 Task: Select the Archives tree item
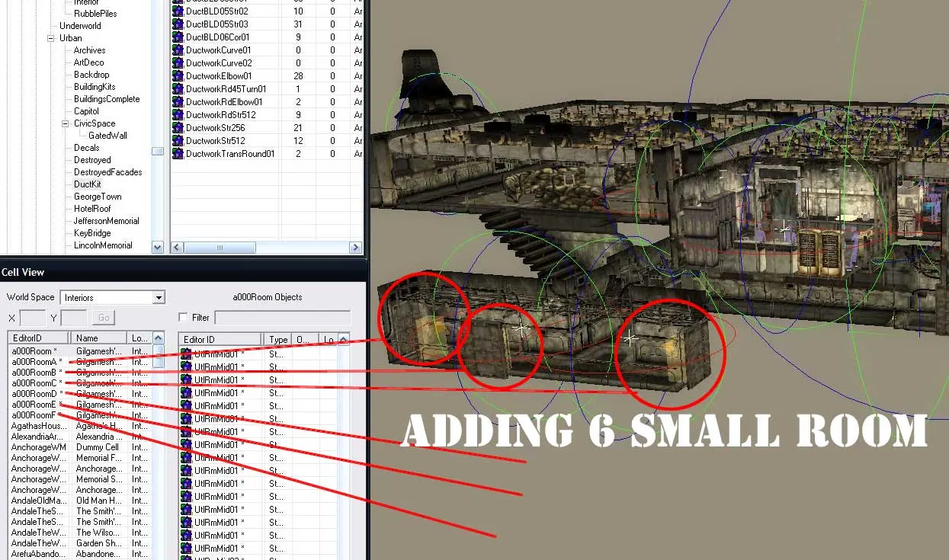click(x=89, y=50)
